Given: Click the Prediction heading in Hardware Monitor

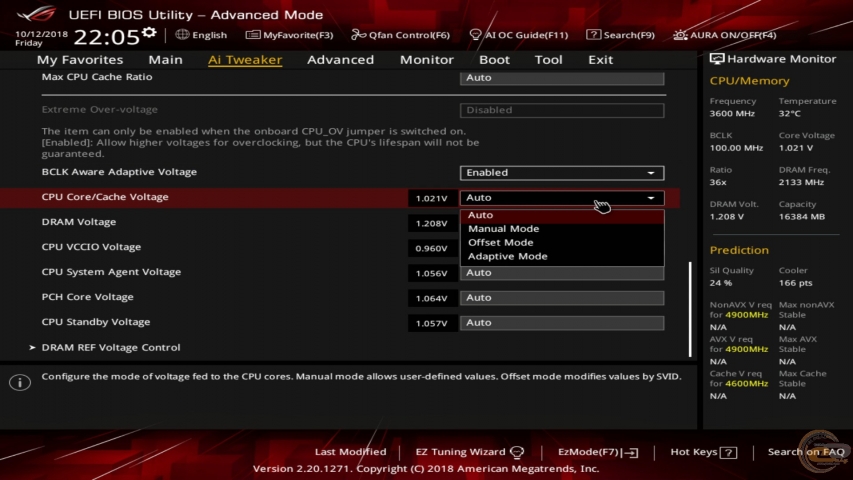Looking at the screenshot, I should pyautogui.click(x=739, y=250).
